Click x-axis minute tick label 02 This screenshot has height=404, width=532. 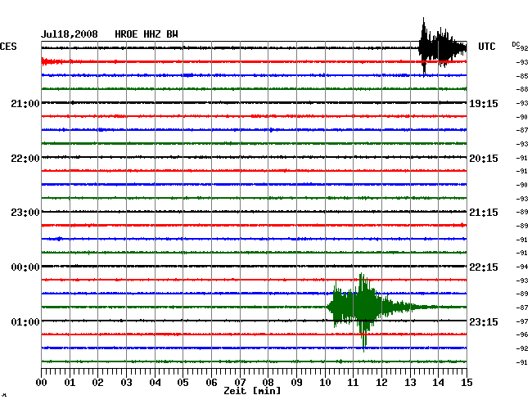click(97, 383)
